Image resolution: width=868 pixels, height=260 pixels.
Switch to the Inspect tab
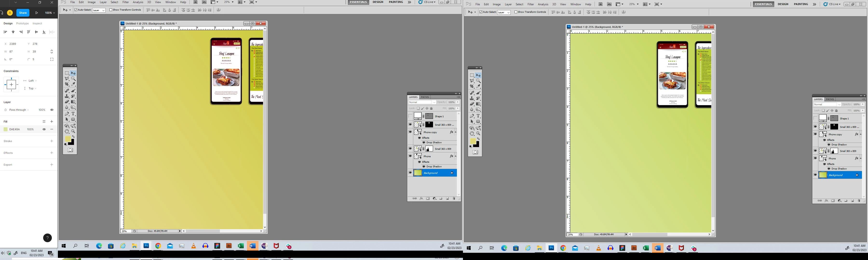37,24
